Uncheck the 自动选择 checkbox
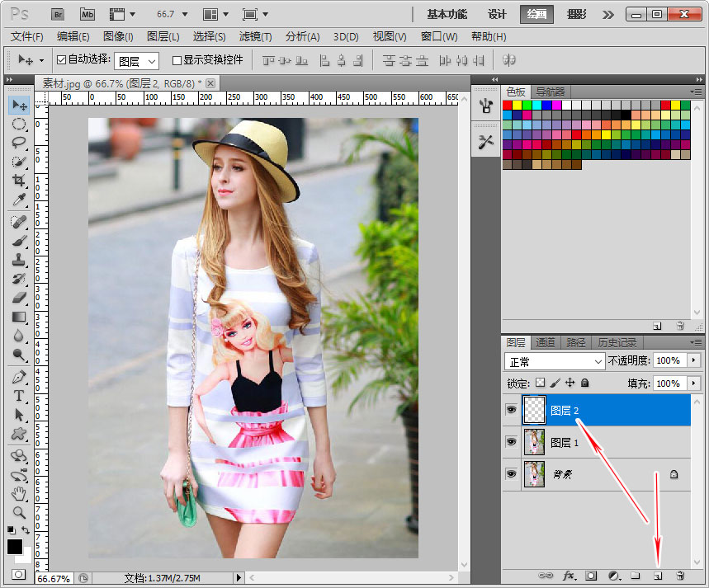The width and height of the screenshot is (709, 588). 62,59
